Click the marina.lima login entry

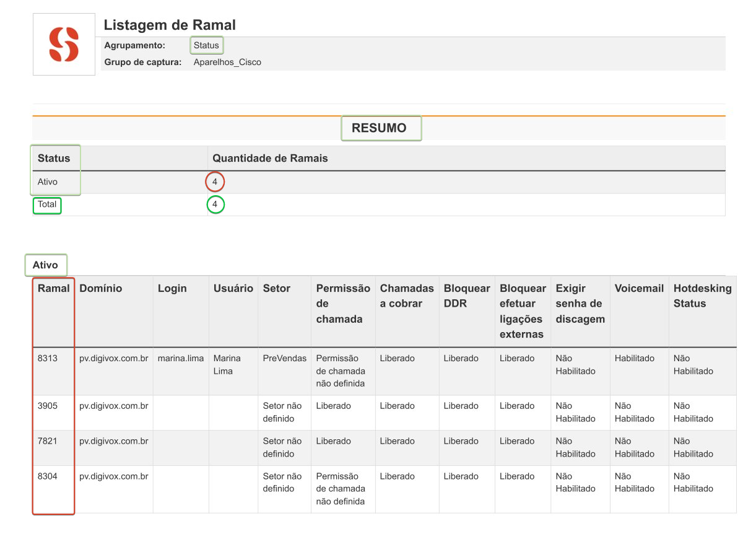coord(179,358)
